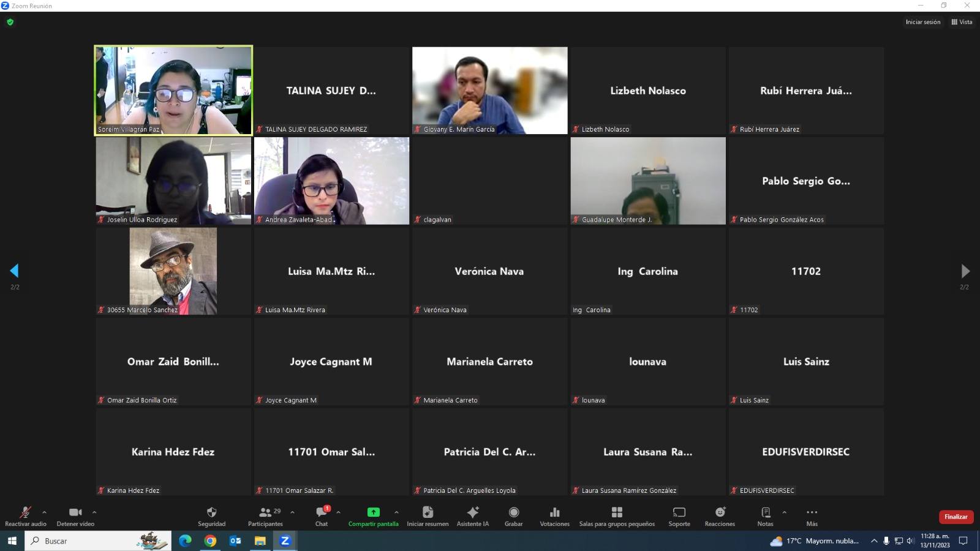Open the Participantes panel
980x551 pixels.
(x=265, y=513)
